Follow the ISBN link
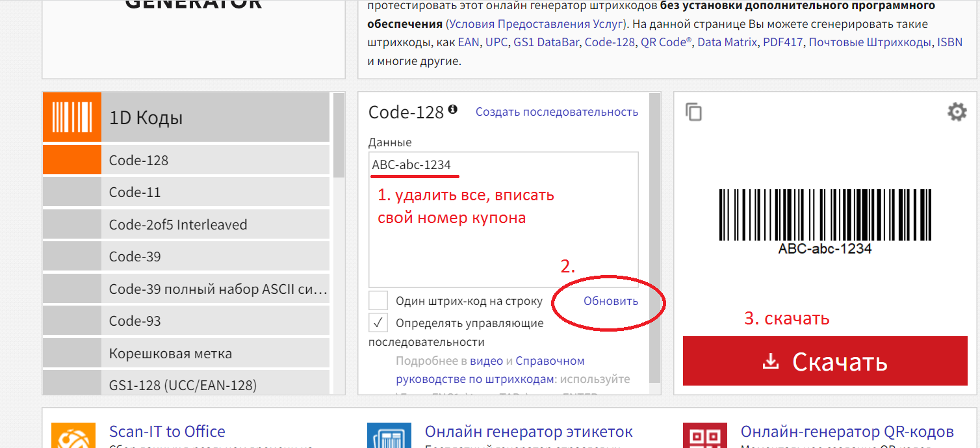This screenshot has width=980, height=448. [x=949, y=42]
